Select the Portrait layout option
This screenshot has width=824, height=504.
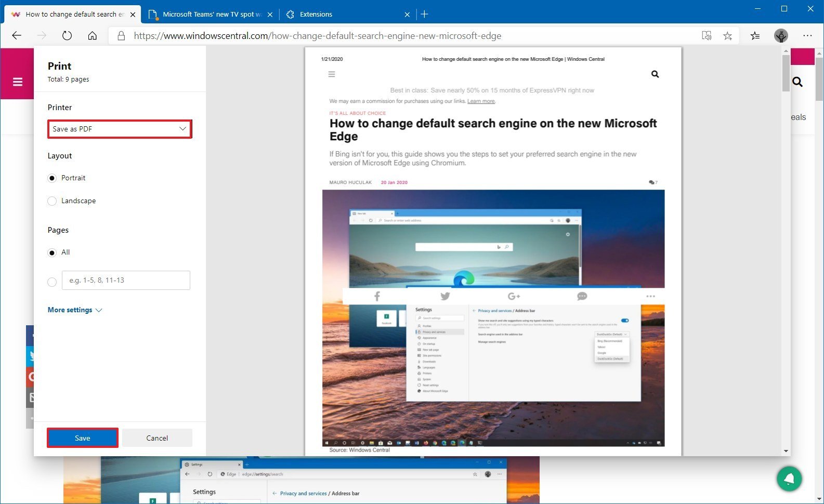[x=52, y=178]
